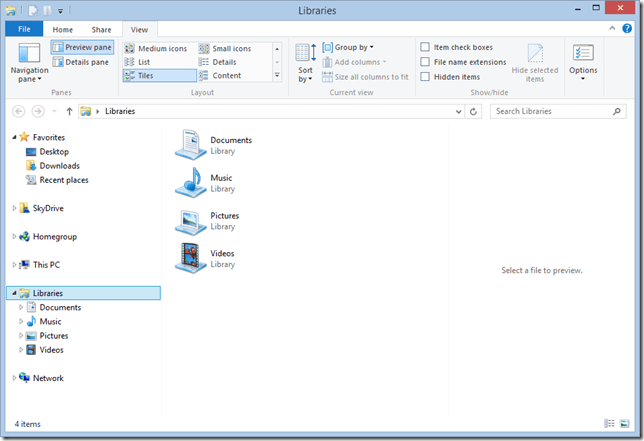Open the Navigation pane menu button
The image size is (644, 441).
point(29,63)
